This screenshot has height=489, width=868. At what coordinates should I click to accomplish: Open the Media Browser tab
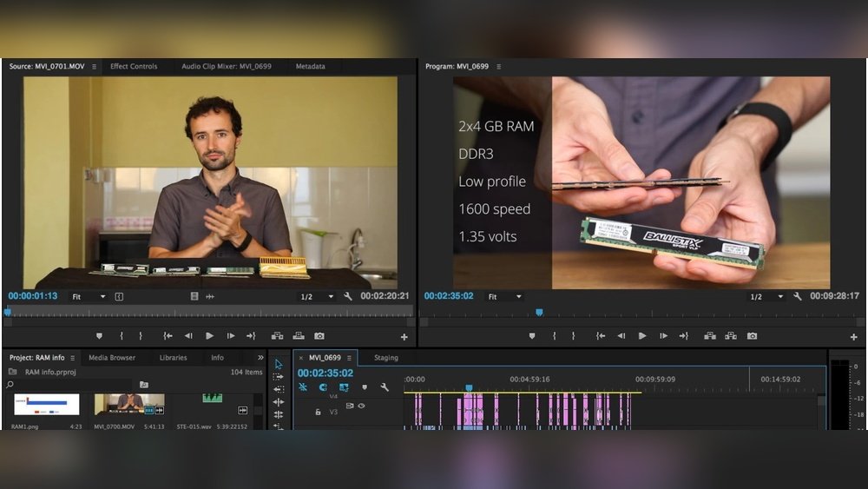[112, 358]
